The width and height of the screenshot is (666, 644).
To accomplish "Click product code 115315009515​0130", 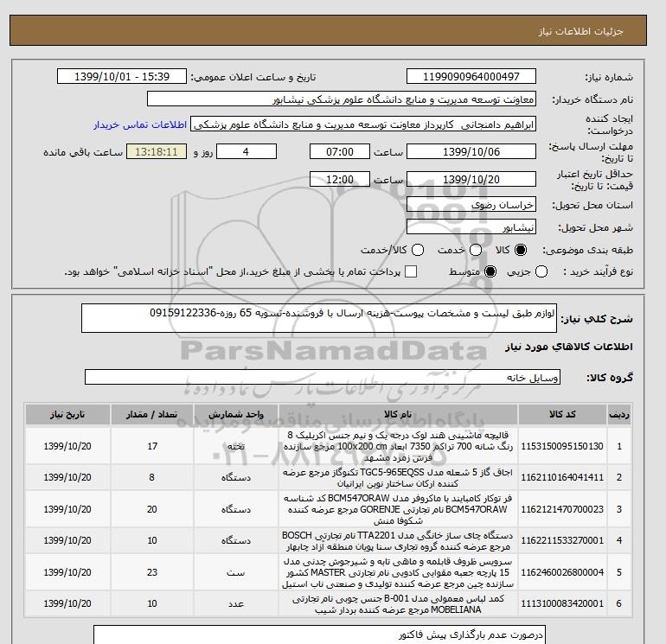I will coord(562,446).
